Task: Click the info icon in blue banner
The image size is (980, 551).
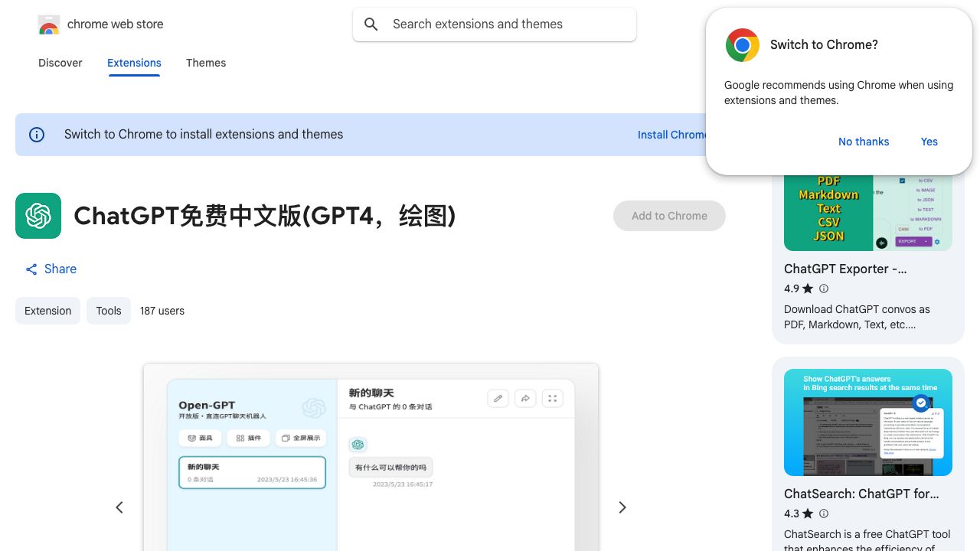Action: coord(37,135)
